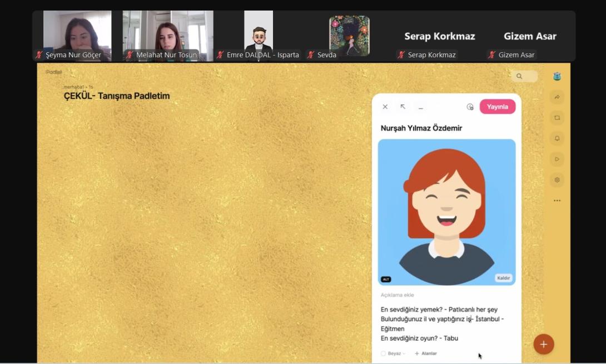Viewport: 606px width, 364px height.
Task: Close the post editor with the X icon
Action: pos(385,107)
